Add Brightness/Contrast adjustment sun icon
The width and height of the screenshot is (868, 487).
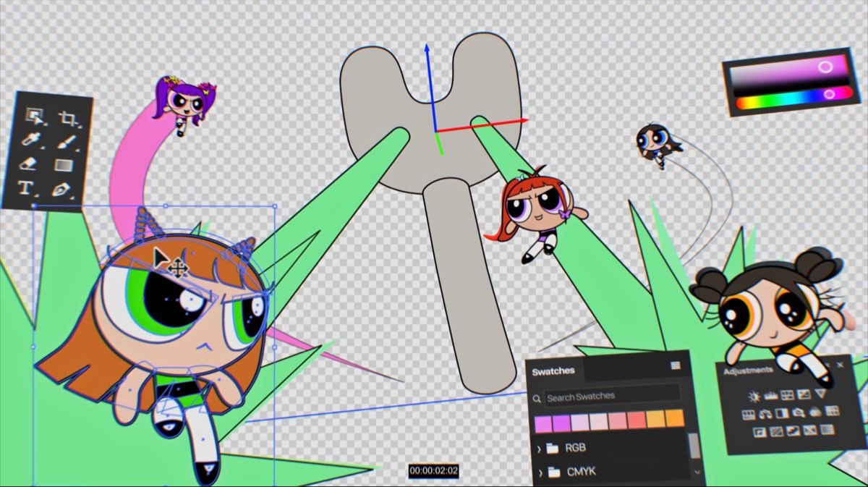754,397
